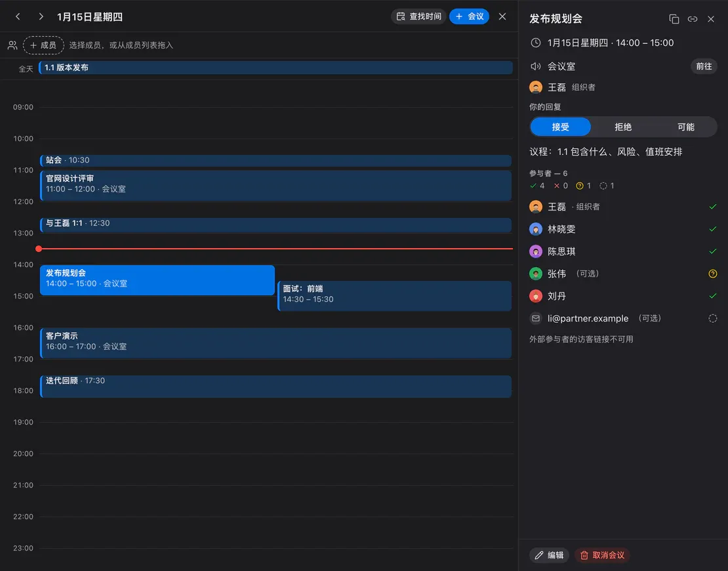The image size is (728, 571).
Task: Click the pending status circle for li@partner.example
Action: click(713, 318)
